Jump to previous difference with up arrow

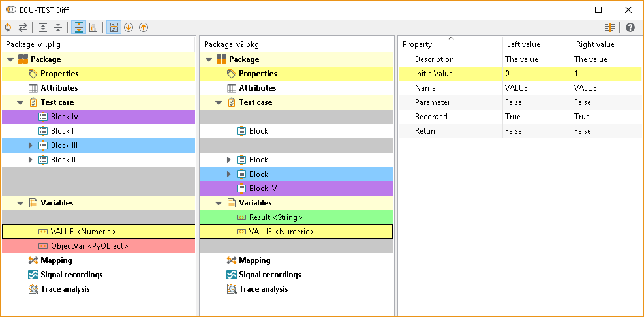tap(144, 27)
